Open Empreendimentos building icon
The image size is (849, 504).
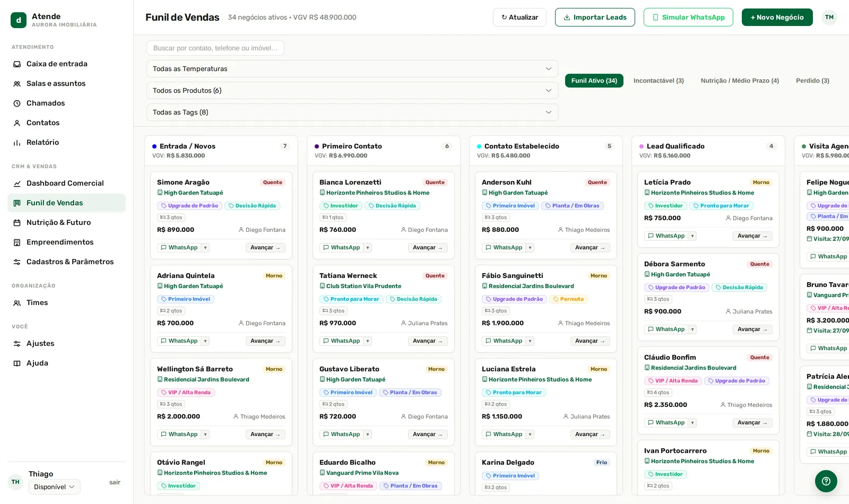17,242
